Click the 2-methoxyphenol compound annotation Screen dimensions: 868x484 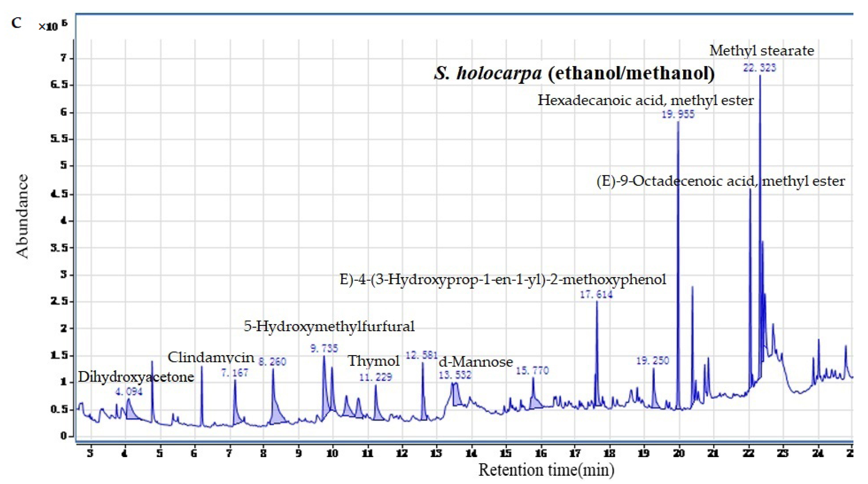click(503, 279)
